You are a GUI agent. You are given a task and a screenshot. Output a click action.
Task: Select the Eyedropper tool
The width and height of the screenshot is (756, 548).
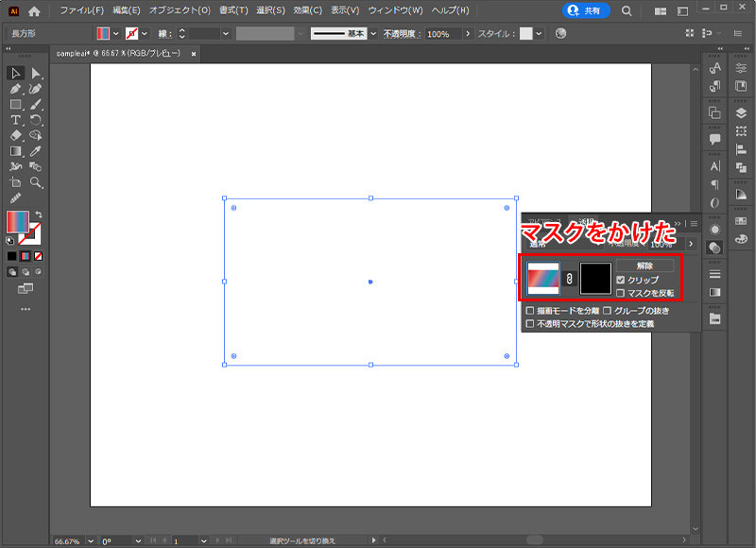tap(36, 151)
